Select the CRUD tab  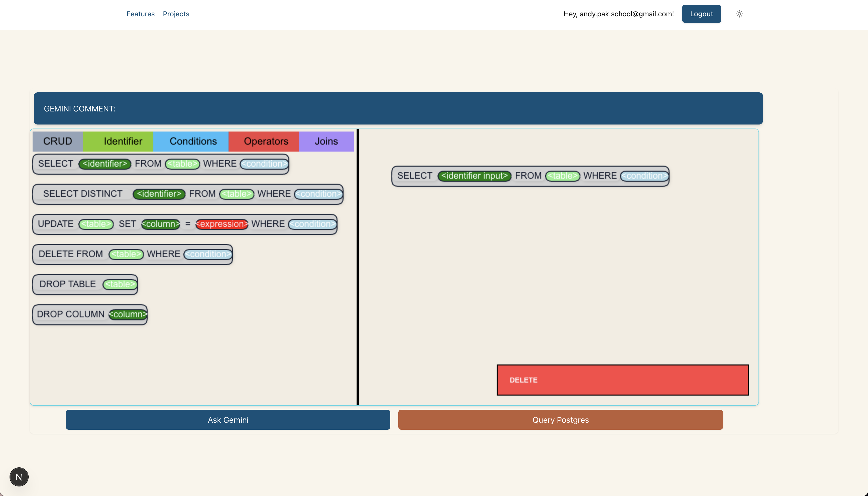coord(58,141)
